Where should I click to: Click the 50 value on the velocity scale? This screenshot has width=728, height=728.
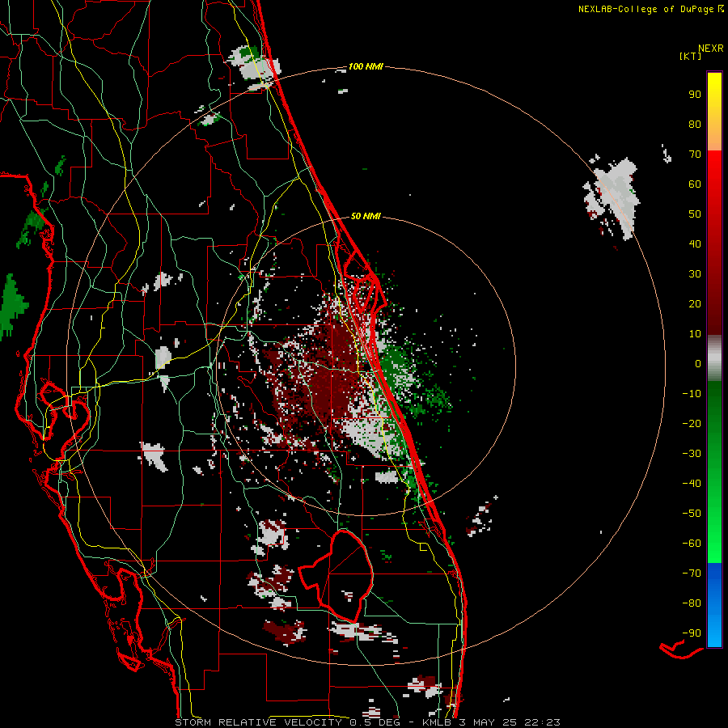tap(695, 214)
